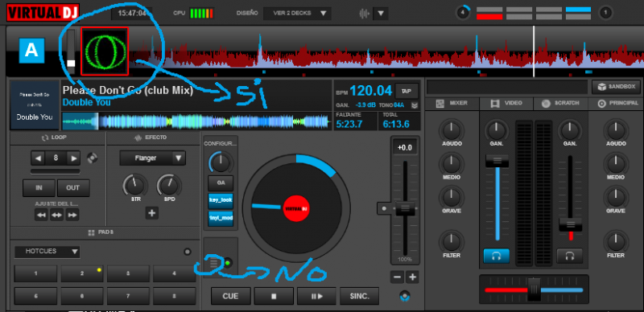Switch to the SCRATCH tab
The width and height of the screenshot is (644, 312).
pyautogui.click(x=560, y=104)
